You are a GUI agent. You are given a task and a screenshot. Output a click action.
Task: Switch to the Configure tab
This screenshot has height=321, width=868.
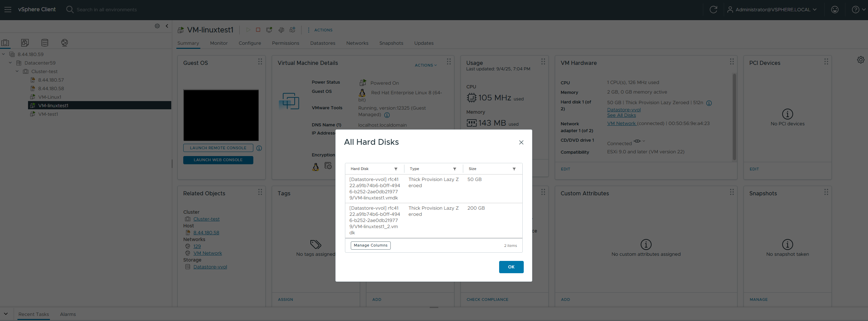[x=250, y=43]
